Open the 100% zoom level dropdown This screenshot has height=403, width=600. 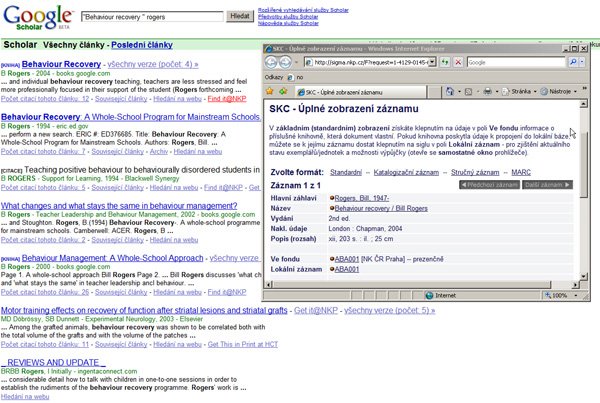coord(576,295)
